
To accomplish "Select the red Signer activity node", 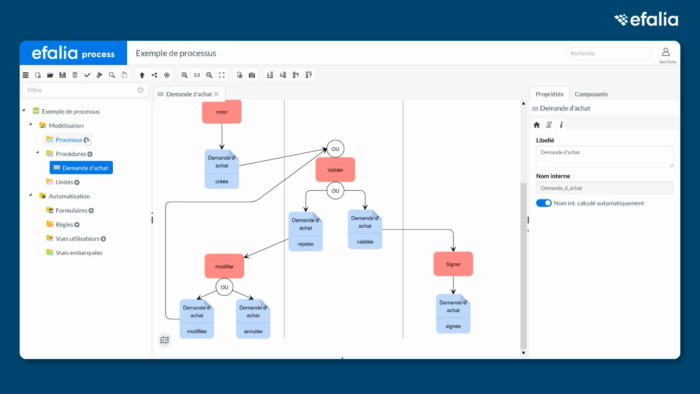I will (453, 264).
